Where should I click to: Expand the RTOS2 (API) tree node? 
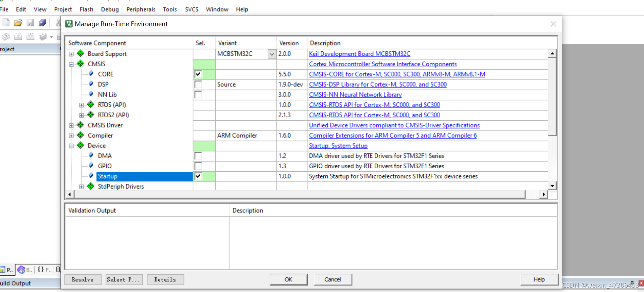click(81, 115)
